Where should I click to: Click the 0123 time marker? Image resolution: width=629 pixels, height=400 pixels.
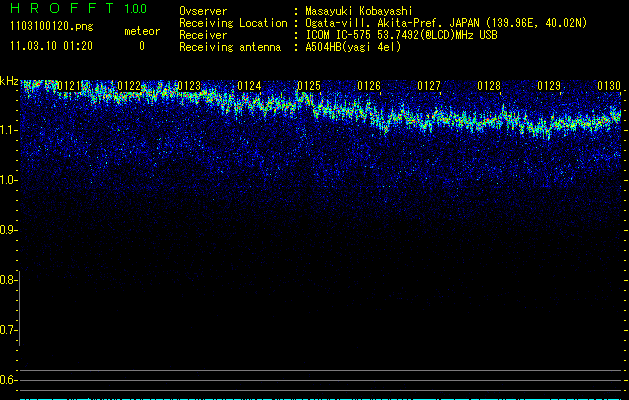[x=188, y=87]
